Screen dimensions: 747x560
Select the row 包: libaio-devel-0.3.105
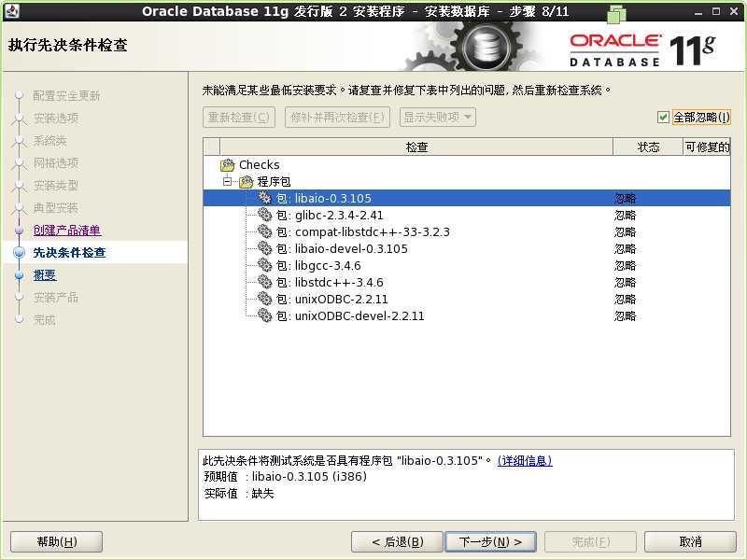pos(467,248)
